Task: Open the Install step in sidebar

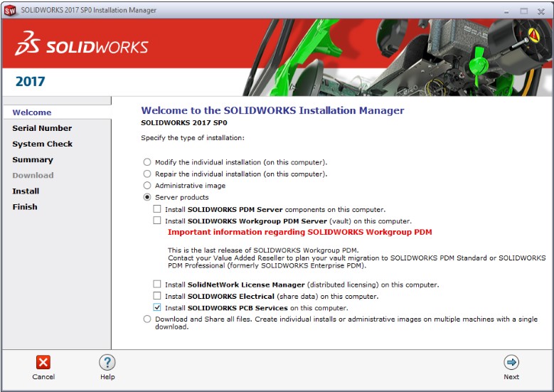Action: pos(26,191)
